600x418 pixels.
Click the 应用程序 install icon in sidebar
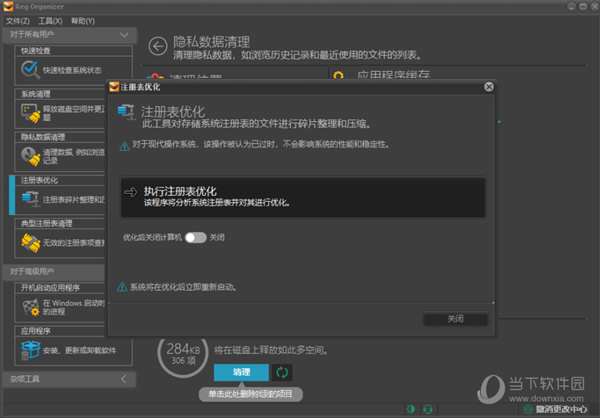[x=27, y=349]
